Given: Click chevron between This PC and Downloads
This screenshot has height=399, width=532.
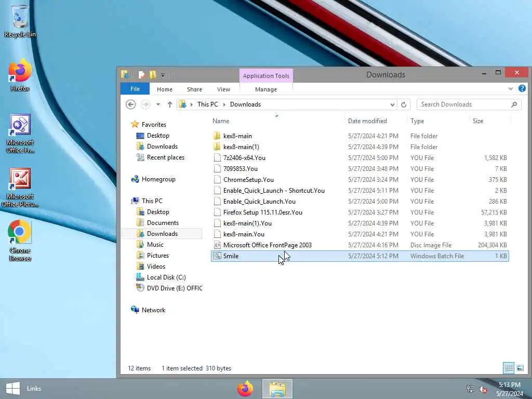Looking at the screenshot, I should tap(224, 104).
